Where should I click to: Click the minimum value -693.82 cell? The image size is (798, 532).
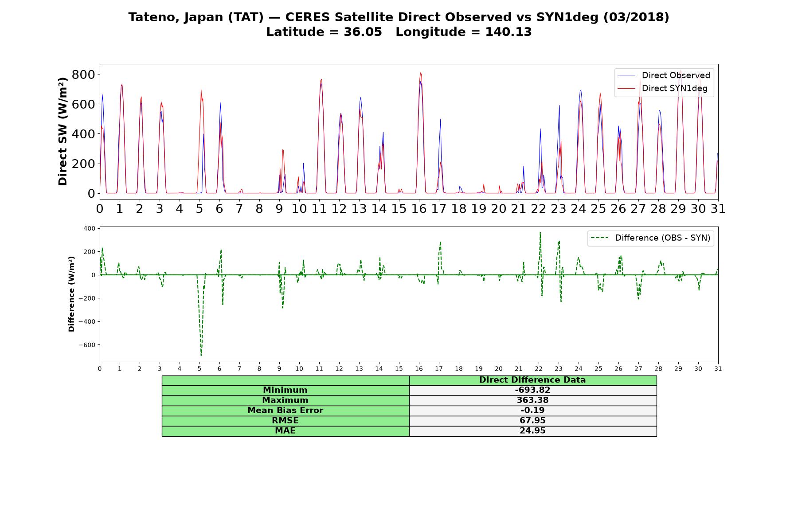coord(532,390)
